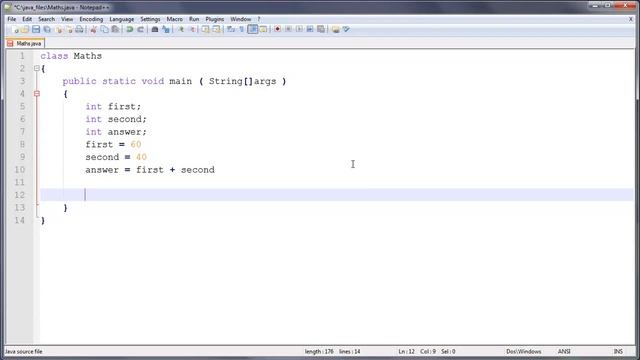Toggle show all characters icon

[x=242, y=29]
